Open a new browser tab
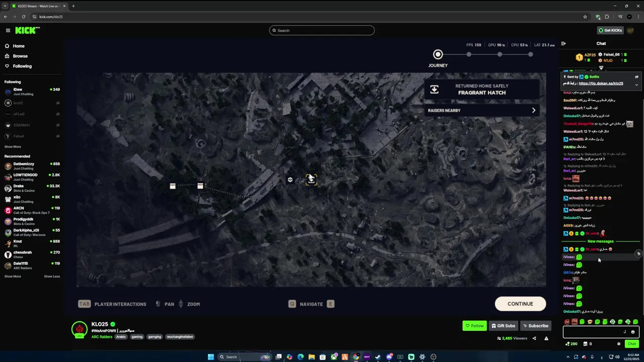This screenshot has width=644, height=362. coord(73,6)
